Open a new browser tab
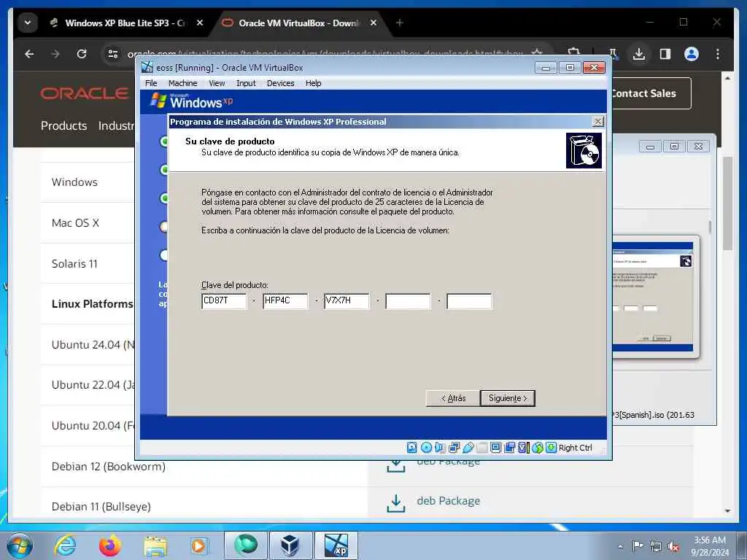The image size is (747, 560). (399, 23)
